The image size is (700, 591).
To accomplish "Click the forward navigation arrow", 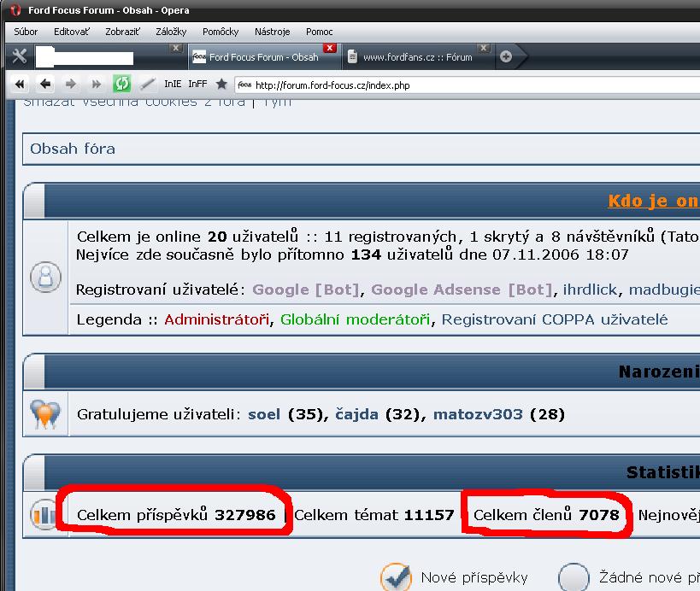I will (71, 84).
